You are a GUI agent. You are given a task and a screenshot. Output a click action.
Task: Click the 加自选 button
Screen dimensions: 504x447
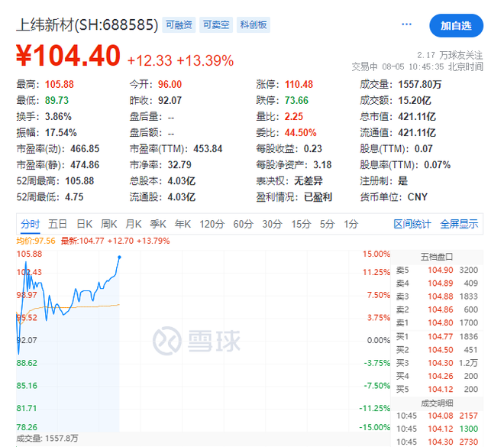pyautogui.click(x=456, y=25)
